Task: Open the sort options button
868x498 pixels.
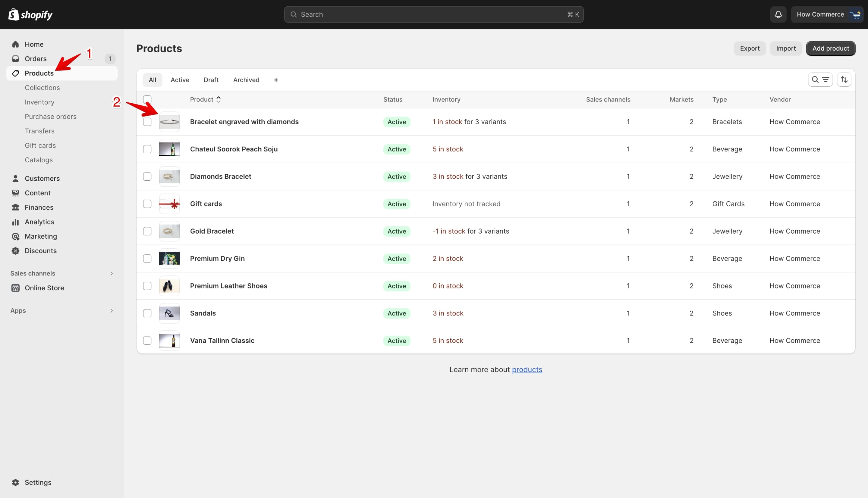Action: pyautogui.click(x=844, y=80)
